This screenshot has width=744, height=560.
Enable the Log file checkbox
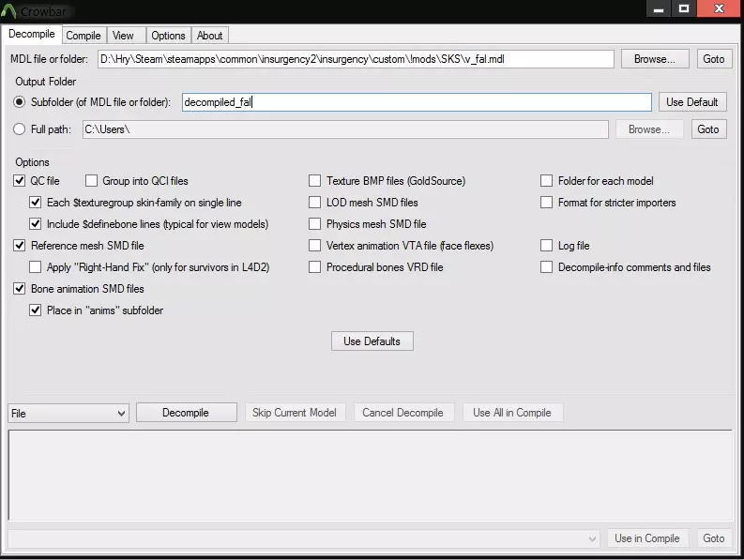[547, 246]
